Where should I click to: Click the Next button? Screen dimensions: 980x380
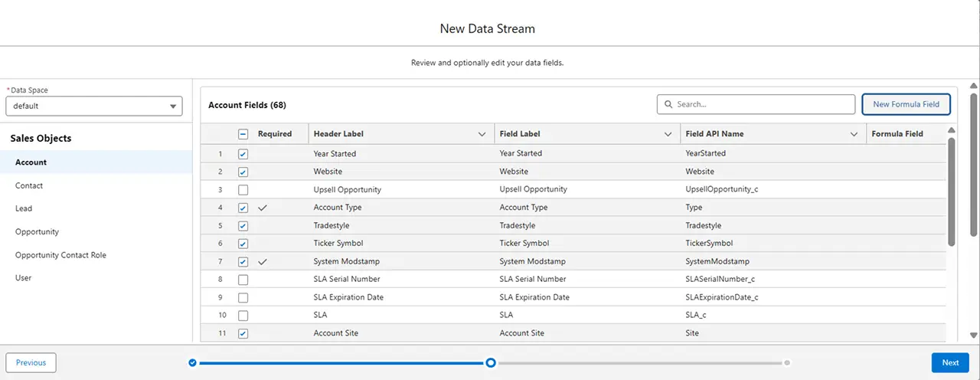(950, 362)
